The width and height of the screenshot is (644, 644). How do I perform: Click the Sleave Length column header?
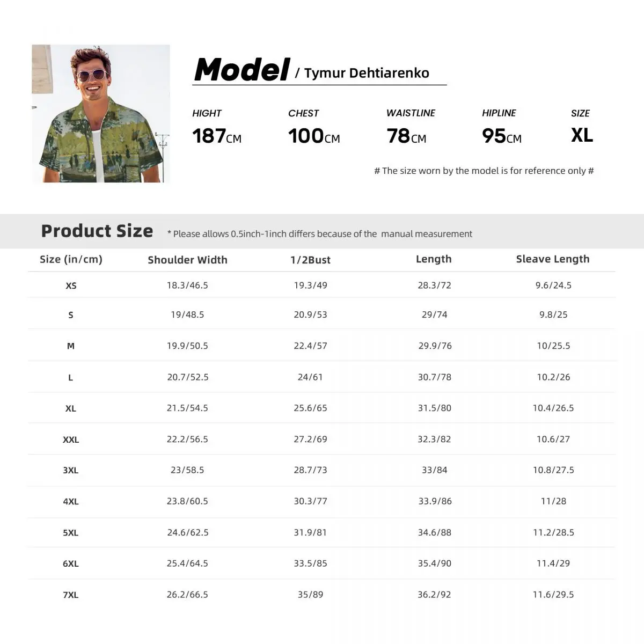553,259
